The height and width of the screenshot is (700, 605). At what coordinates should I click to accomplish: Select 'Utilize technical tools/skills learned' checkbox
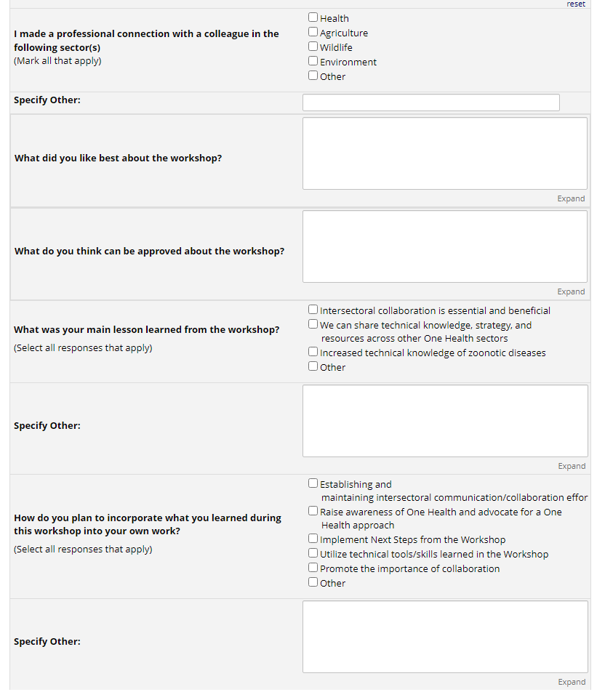[x=313, y=553]
